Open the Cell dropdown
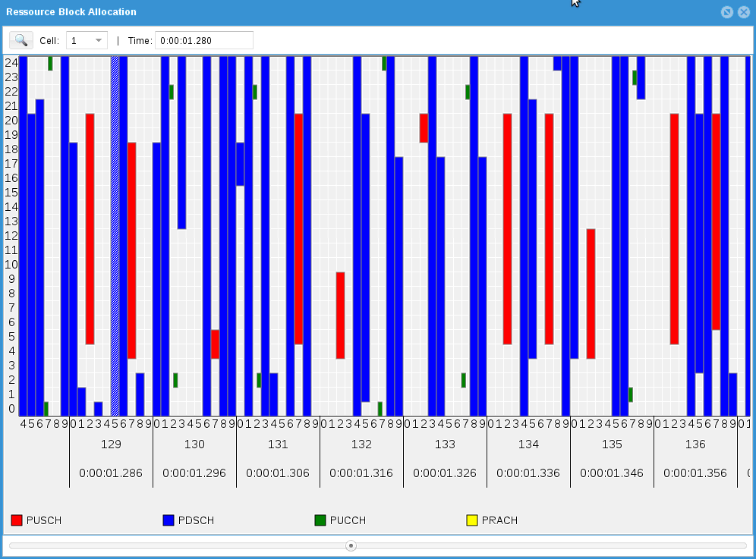This screenshot has height=559, width=756. tap(87, 40)
